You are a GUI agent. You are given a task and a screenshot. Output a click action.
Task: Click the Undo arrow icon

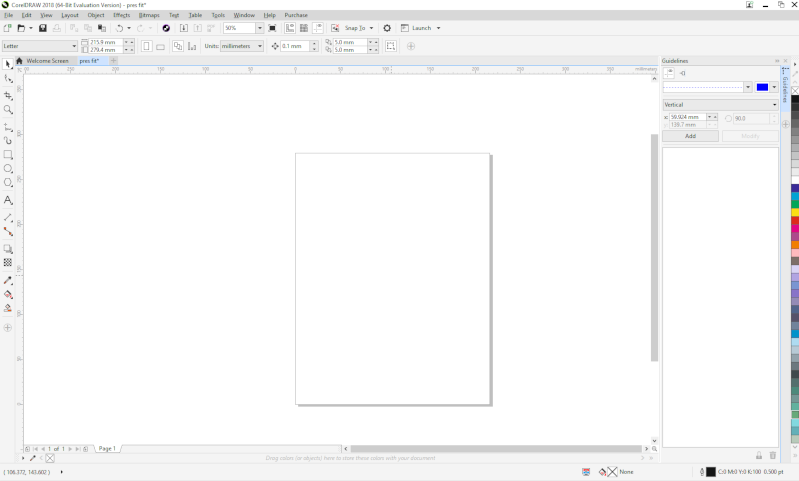119,28
